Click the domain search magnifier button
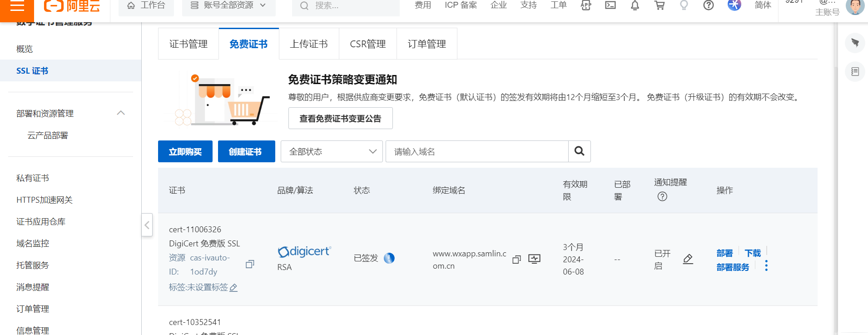This screenshot has width=868, height=335. (579, 151)
